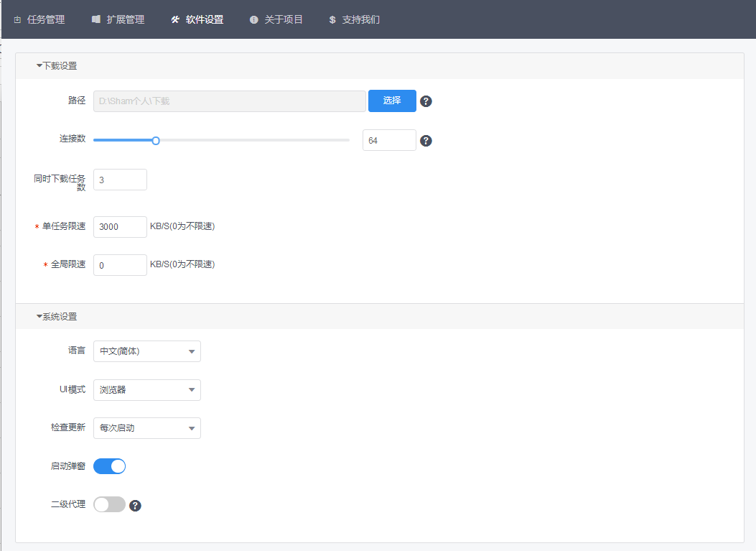Click the help icon beside the 路径 field
The height and width of the screenshot is (551, 756).
coord(426,101)
